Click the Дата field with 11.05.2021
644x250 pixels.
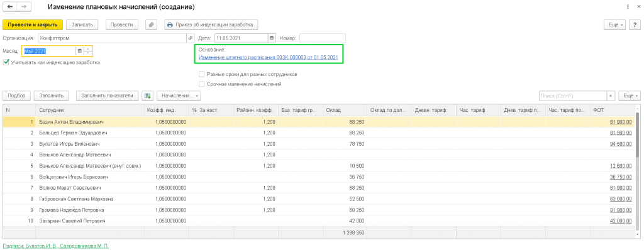(241, 38)
